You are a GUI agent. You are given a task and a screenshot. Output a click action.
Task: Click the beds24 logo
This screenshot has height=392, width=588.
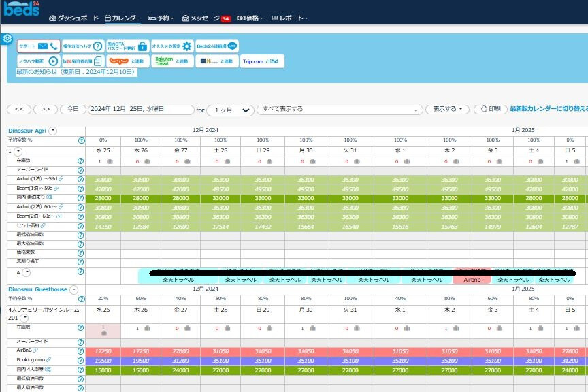pyautogui.click(x=21, y=9)
